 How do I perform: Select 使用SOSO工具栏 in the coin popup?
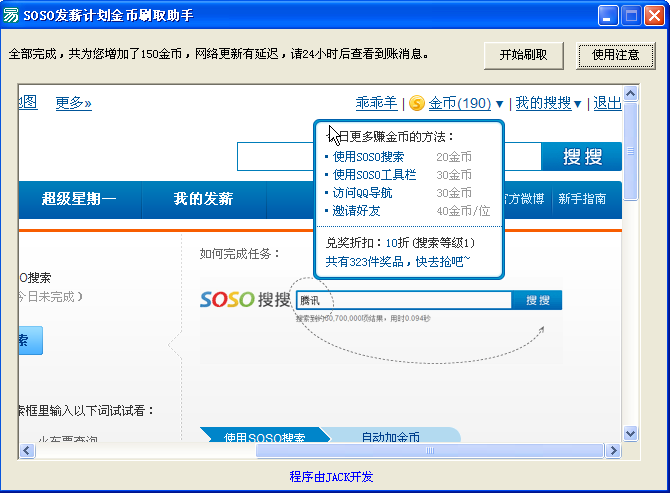point(374,175)
